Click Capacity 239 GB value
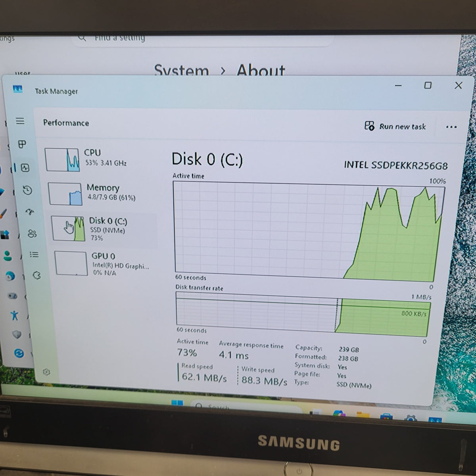The image size is (476, 476). [349, 349]
